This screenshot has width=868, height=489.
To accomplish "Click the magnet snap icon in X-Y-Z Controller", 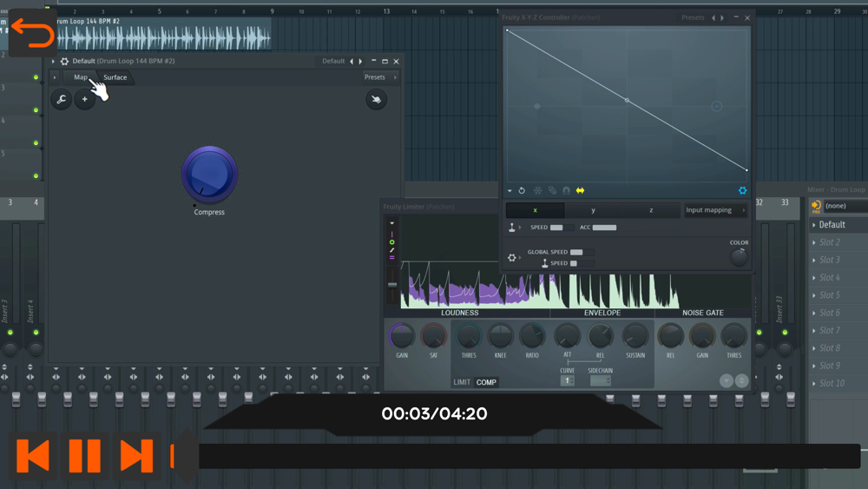I will coord(566,191).
